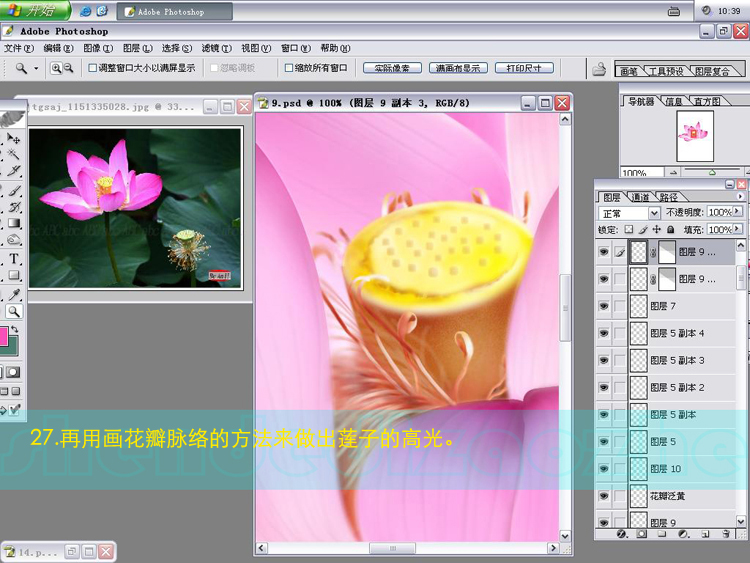
Task: Hide layer 花瓣泛黄
Action: click(x=604, y=496)
